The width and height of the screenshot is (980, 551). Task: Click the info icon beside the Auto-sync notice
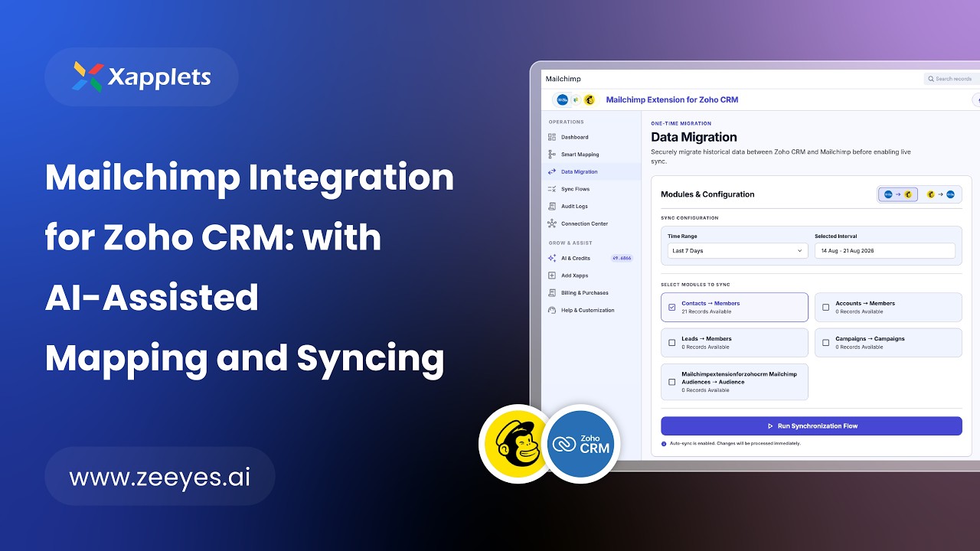[664, 444]
